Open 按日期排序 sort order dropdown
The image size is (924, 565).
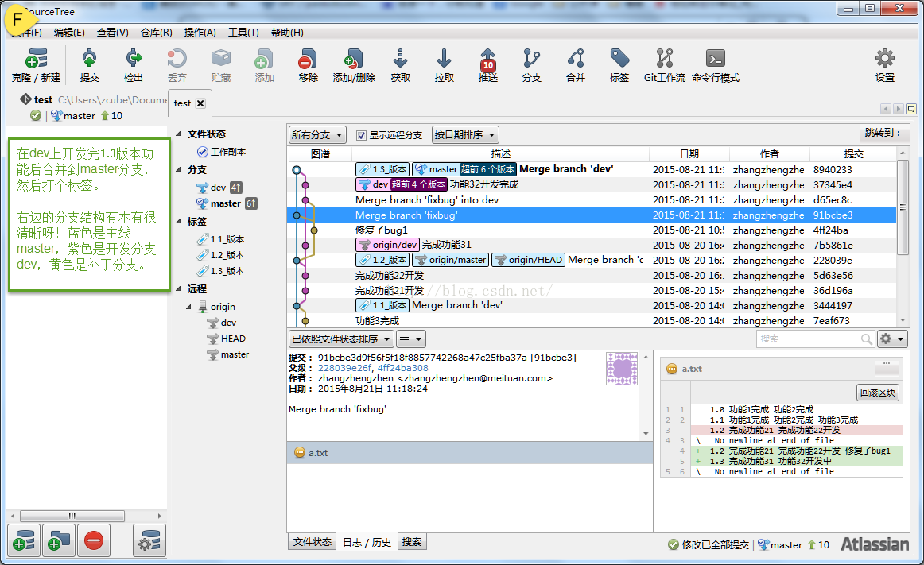tap(465, 135)
